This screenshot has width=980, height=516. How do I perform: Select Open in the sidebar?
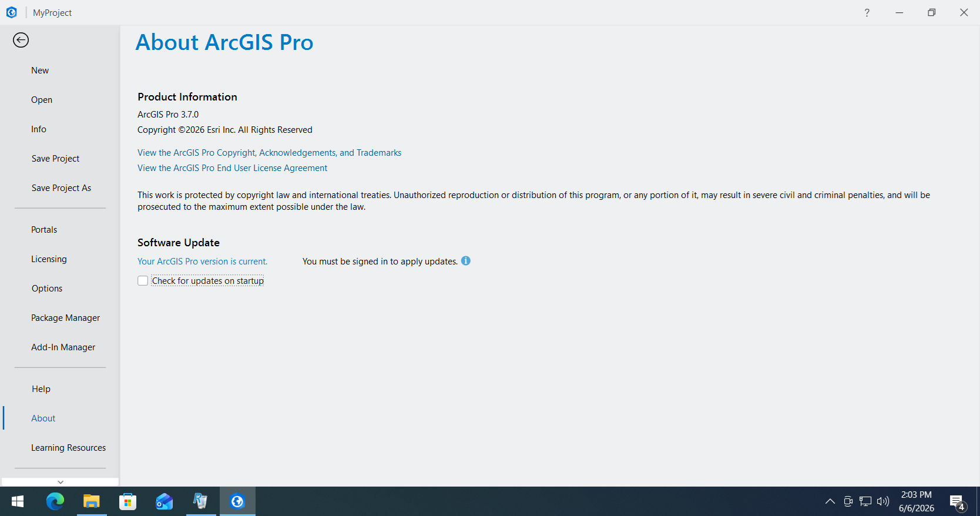click(x=42, y=100)
